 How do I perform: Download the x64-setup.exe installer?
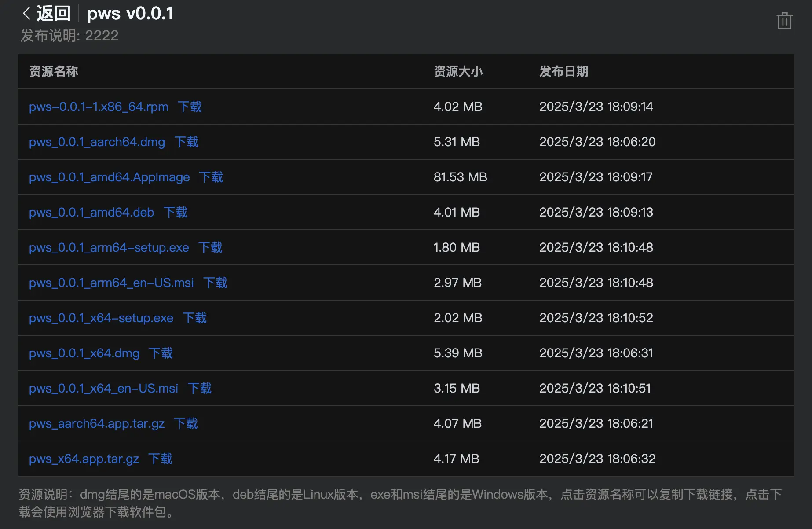click(x=194, y=318)
